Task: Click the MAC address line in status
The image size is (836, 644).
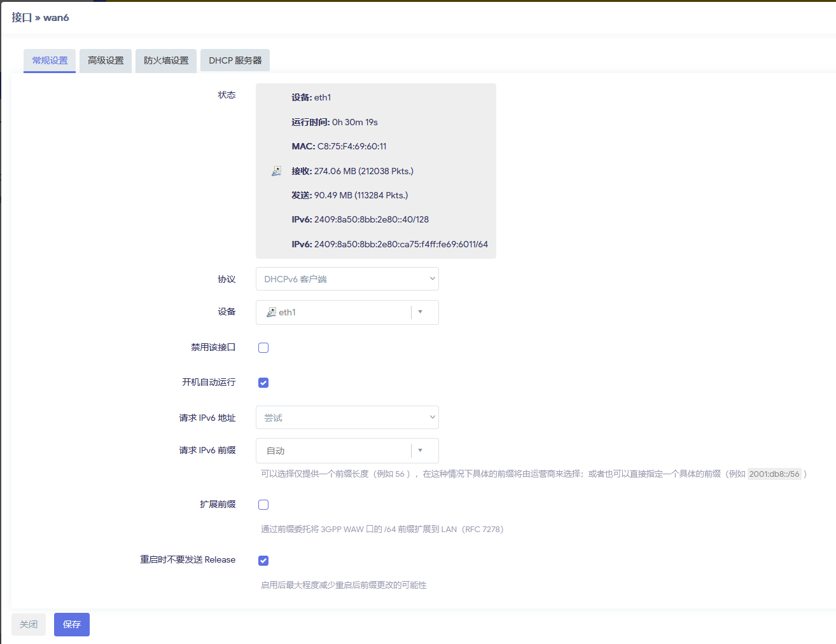Action: 339,146
